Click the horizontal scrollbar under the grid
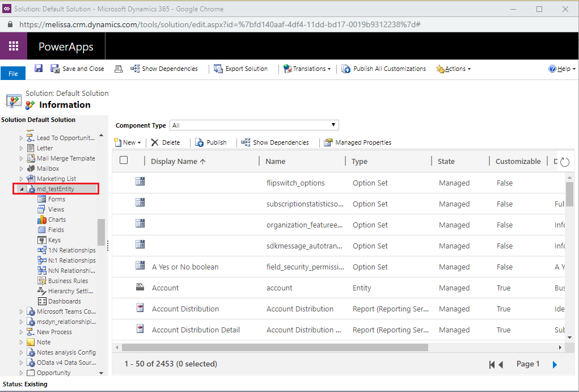 tap(274, 348)
